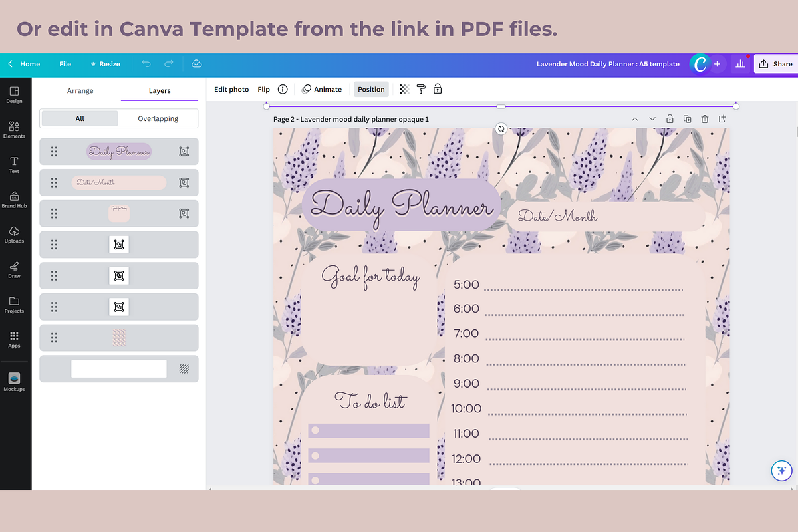Open the transparency checkerboard icon
This screenshot has height=532, width=798.
coord(404,89)
